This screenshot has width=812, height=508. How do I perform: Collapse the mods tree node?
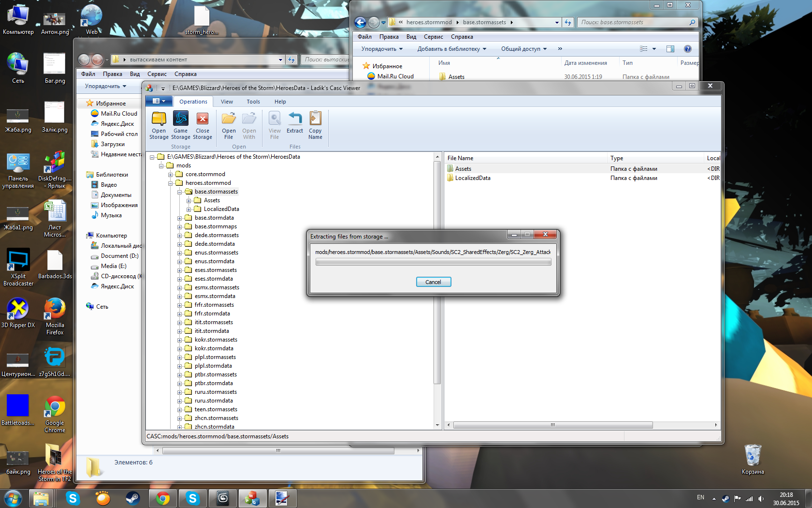[x=161, y=166]
